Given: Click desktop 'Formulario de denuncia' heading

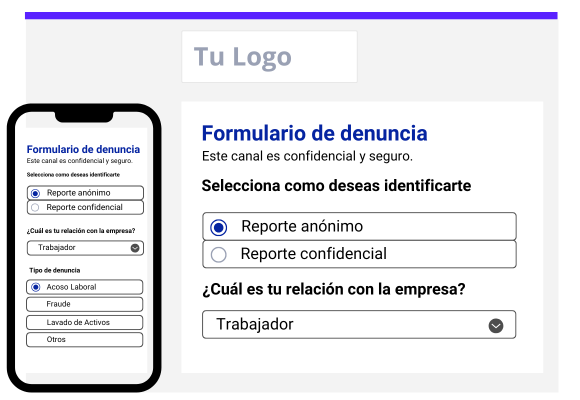Looking at the screenshot, I should tap(314, 133).
